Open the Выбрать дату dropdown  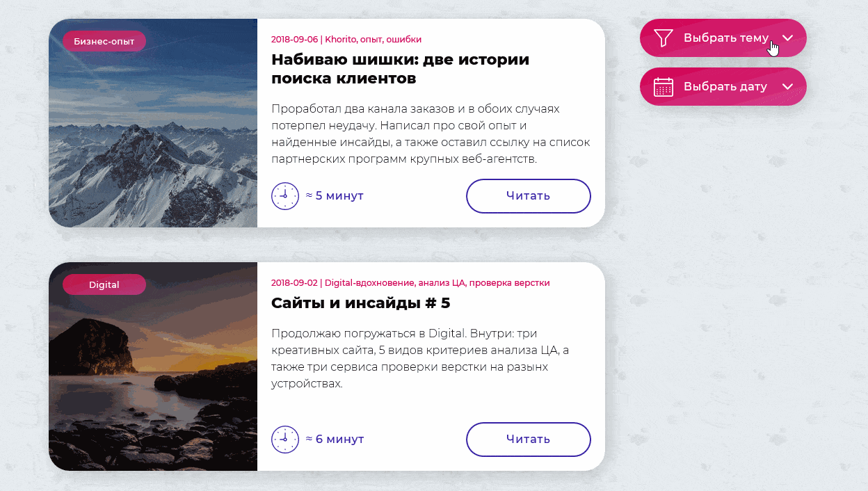(x=723, y=86)
